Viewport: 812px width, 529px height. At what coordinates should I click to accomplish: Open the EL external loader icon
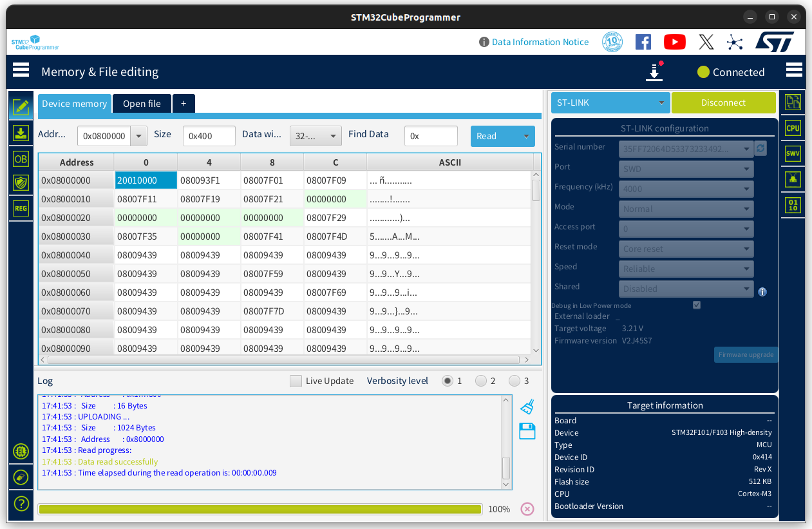pos(21,452)
